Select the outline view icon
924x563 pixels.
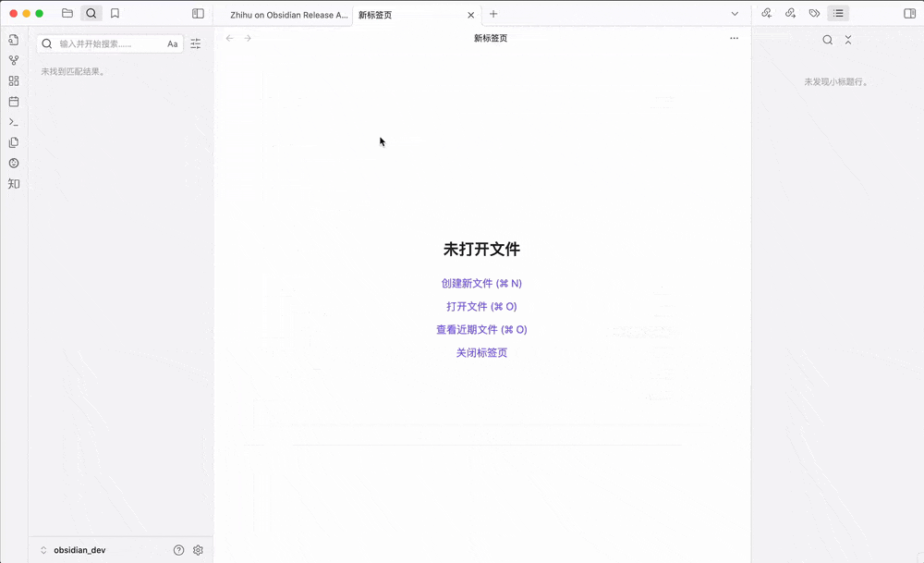pyautogui.click(x=837, y=12)
